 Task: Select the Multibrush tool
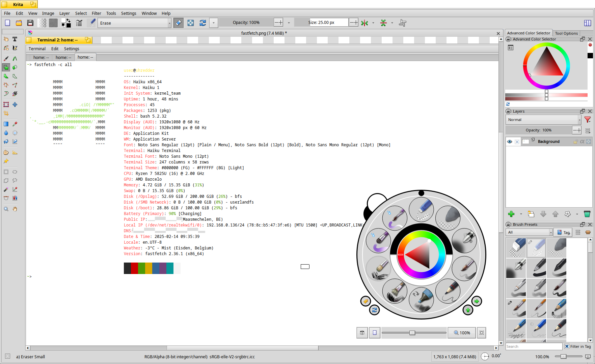[15, 94]
